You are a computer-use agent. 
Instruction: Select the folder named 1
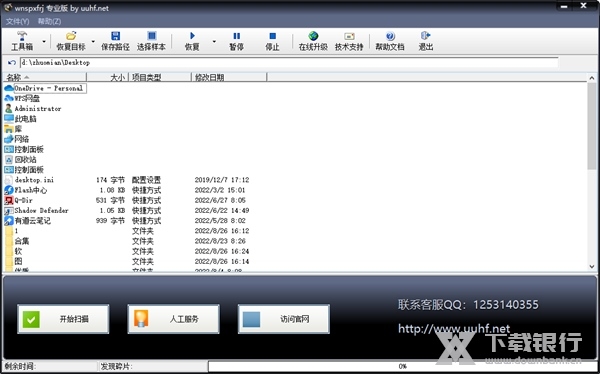(11, 231)
